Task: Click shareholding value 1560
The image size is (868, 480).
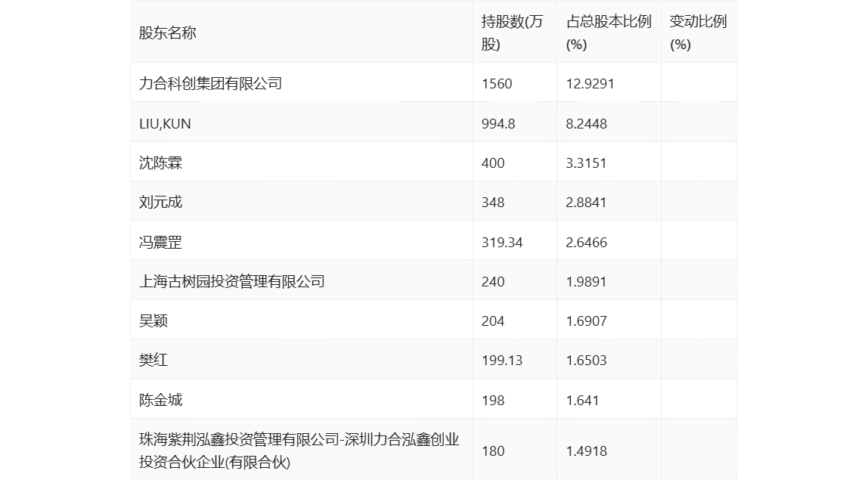Action: point(497,84)
